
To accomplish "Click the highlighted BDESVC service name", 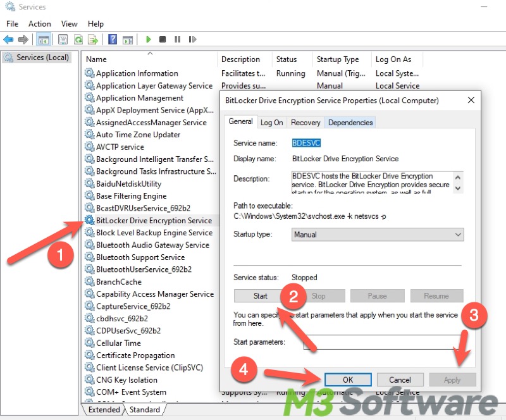I will pyautogui.click(x=306, y=143).
